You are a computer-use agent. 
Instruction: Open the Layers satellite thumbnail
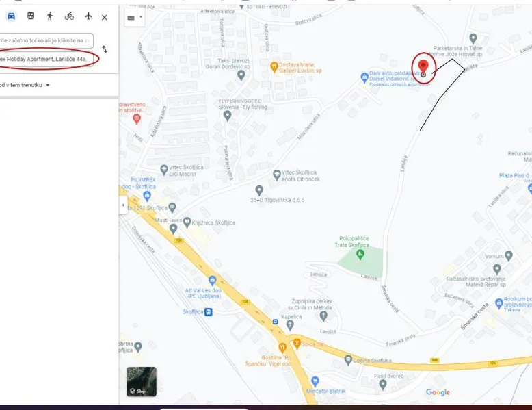pyautogui.click(x=141, y=381)
